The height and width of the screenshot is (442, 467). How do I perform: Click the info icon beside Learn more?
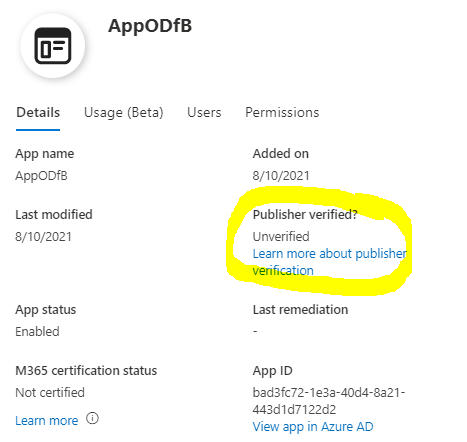(x=92, y=418)
